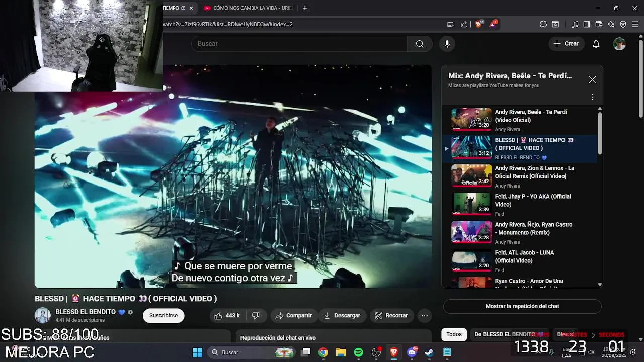Open YouTube notifications bell

(x=596, y=44)
